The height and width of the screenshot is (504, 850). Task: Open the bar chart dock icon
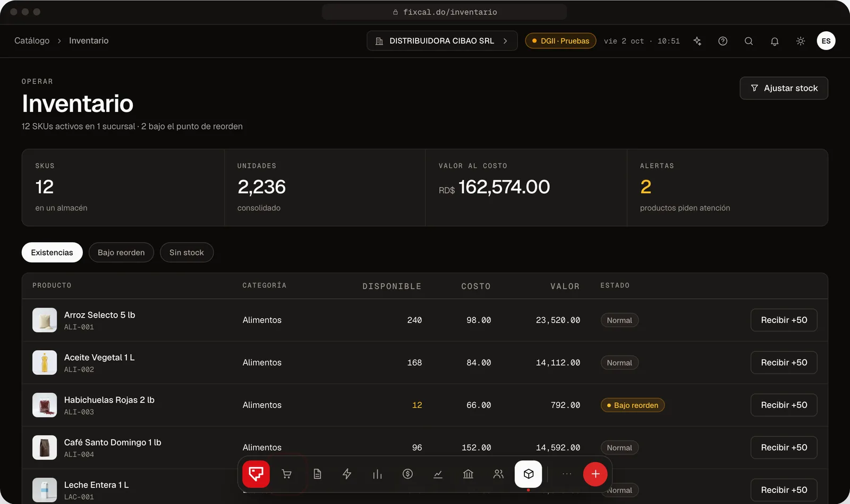click(x=377, y=474)
